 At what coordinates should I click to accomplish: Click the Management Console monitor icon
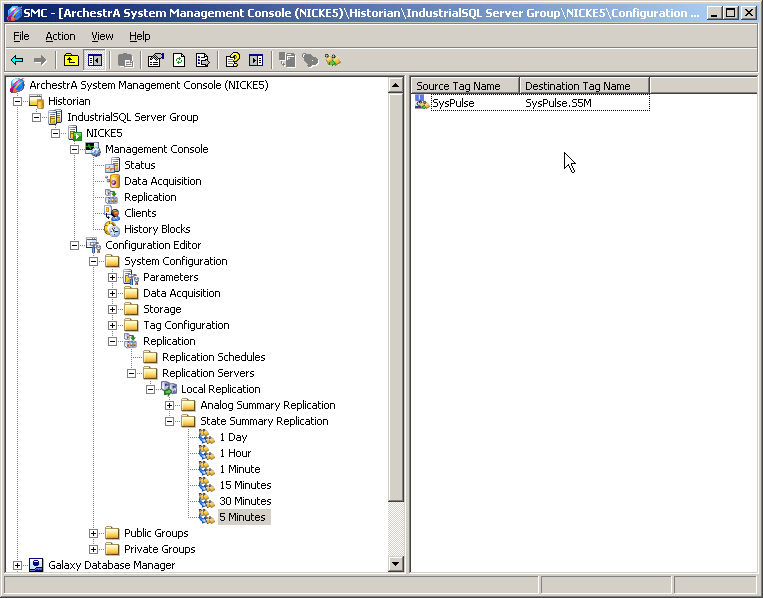tap(93, 149)
